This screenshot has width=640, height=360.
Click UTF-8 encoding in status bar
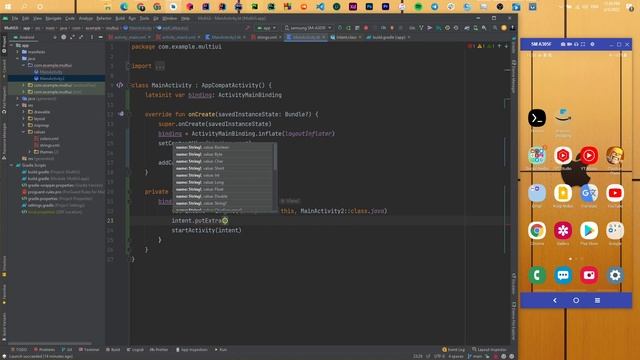(439, 356)
